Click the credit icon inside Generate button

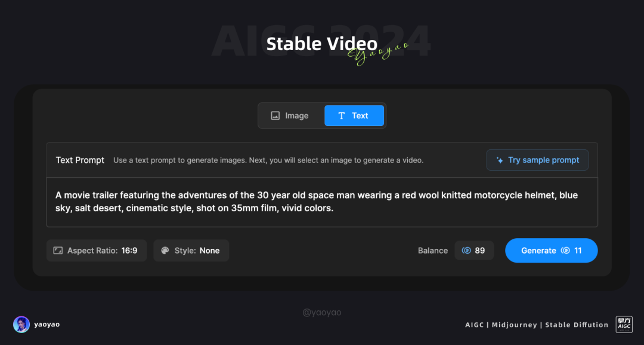point(565,251)
